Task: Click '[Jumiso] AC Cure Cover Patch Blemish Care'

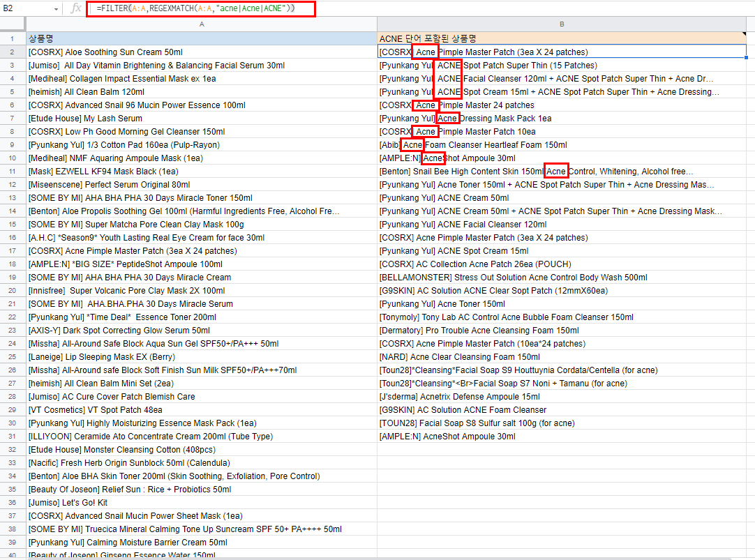Action: tap(202, 396)
